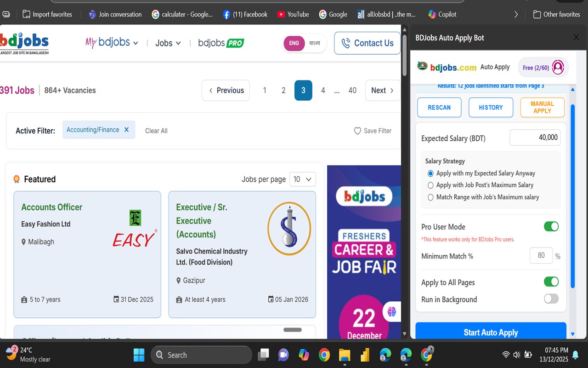The height and width of the screenshot is (368, 588).
Task: Select Apply with Job Post's Maximum Salary
Action: coord(430,185)
